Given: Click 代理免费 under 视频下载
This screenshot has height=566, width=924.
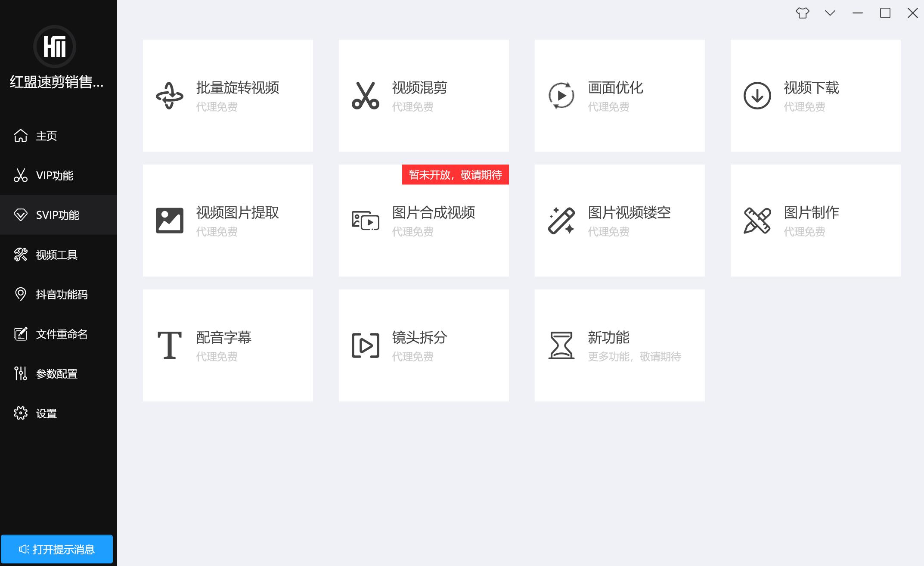Looking at the screenshot, I should 804,107.
